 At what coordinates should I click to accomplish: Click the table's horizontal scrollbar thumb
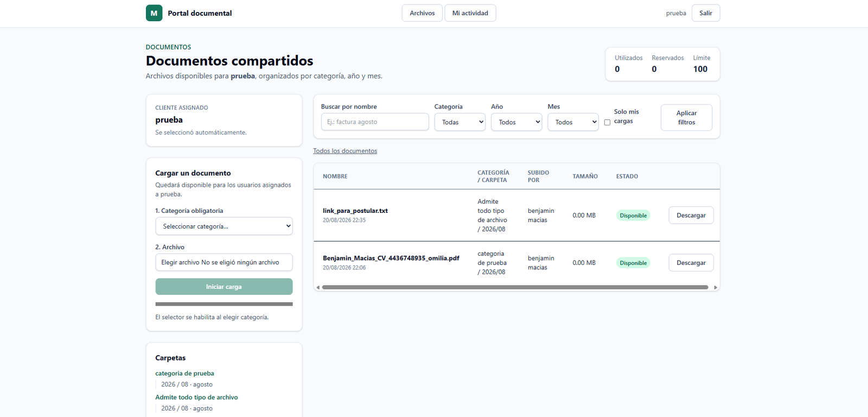click(x=515, y=287)
